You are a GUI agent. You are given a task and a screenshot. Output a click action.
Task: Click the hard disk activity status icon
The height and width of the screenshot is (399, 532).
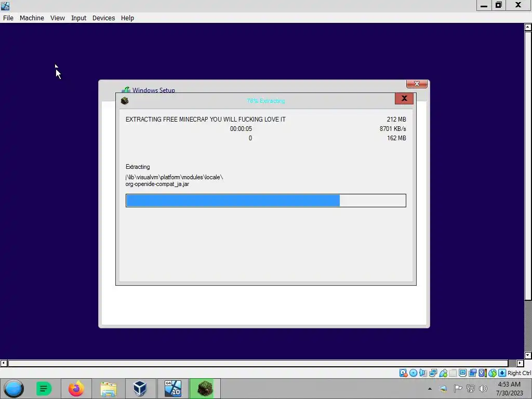click(x=403, y=373)
